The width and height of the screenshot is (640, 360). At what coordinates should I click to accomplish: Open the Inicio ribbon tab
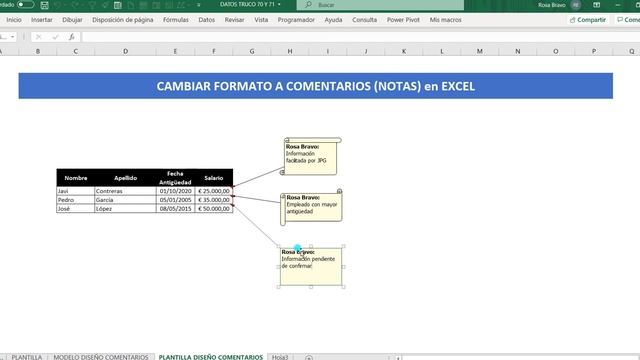click(14, 20)
